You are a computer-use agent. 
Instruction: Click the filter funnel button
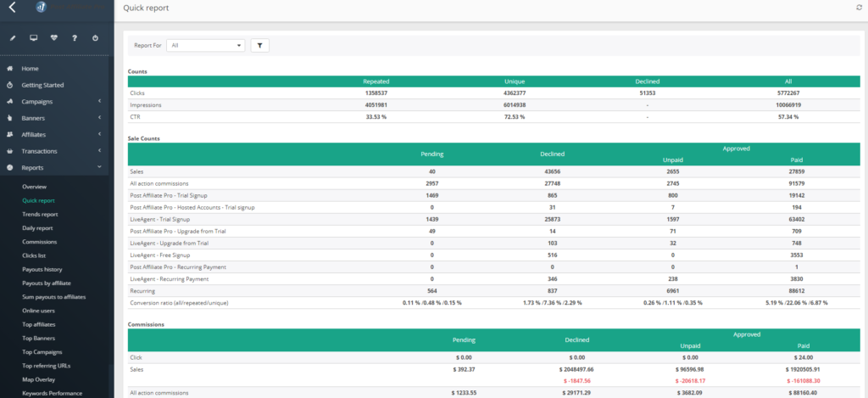(259, 45)
